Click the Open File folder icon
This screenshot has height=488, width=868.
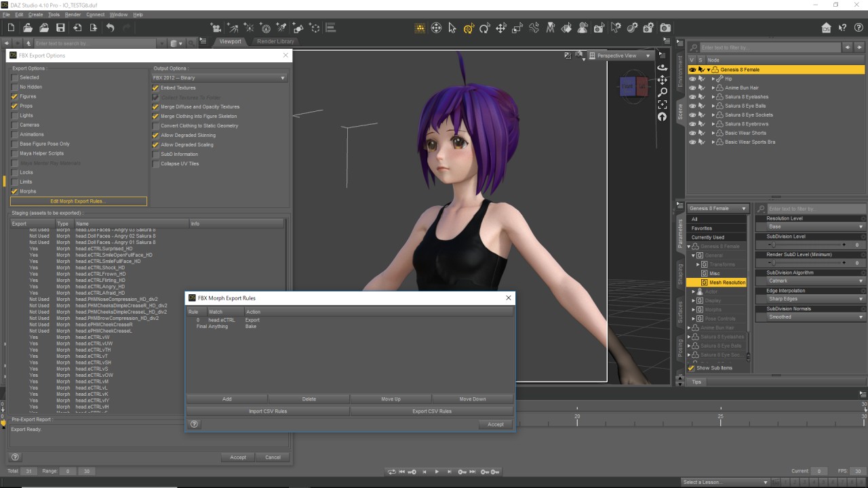[x=28, y=28]
